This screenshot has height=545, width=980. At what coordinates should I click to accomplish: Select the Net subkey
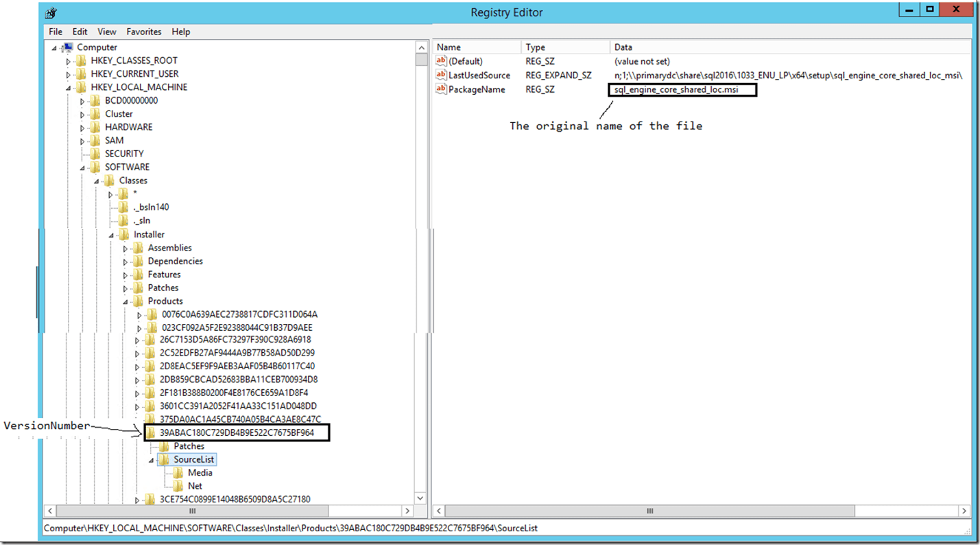coord(195,486)
